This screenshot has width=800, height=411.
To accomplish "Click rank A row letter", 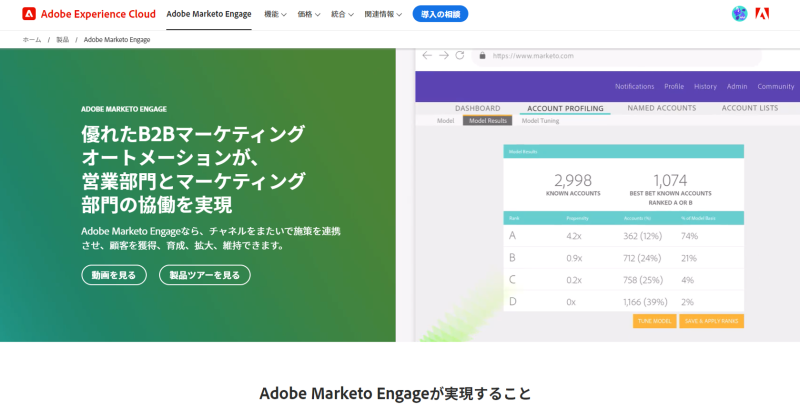I will coord(512,236).
